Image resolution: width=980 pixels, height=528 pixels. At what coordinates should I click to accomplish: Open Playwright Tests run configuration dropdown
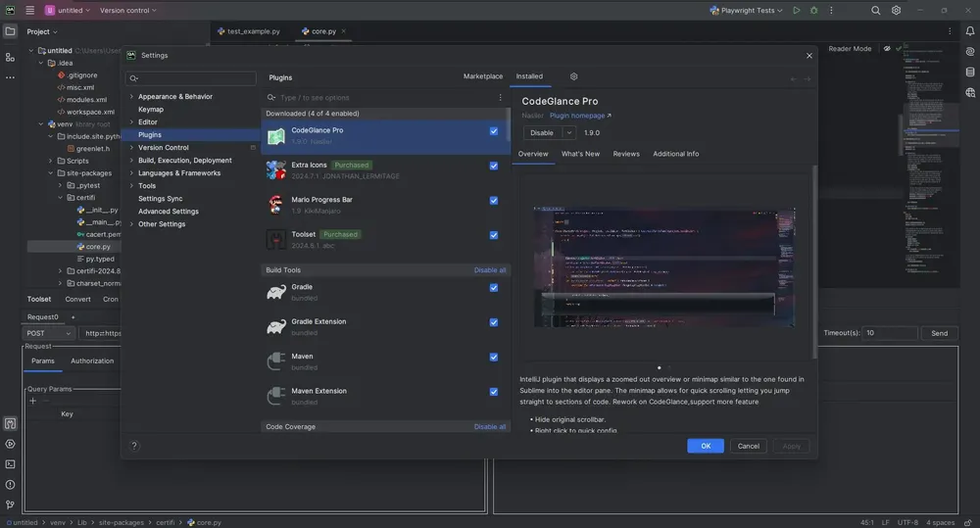tap(746, 10)
